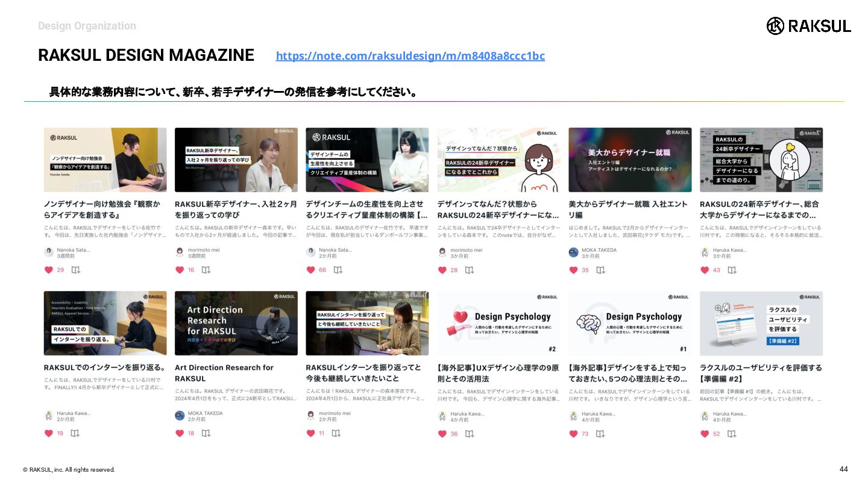Image resolution: width=868 pixels, height=488 pixels.
Task: Save Art Direction Research for RAKSUL to bookmarks
Action: click(x=206, y=433)
